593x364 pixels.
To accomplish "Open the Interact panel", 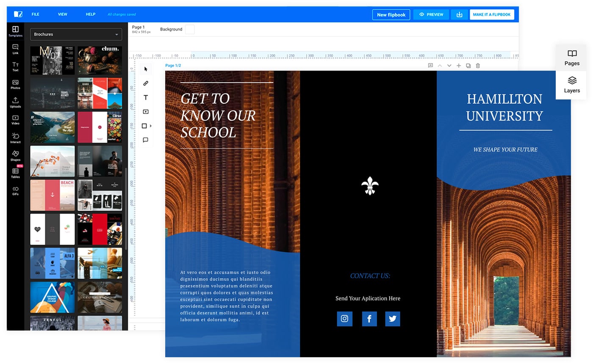I will point(15,138).
